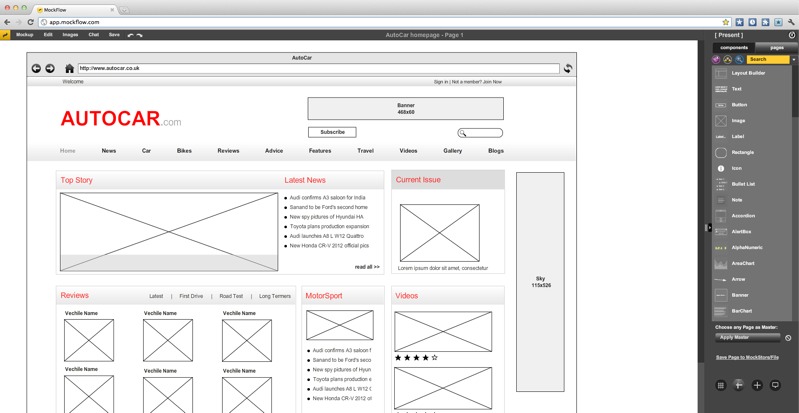Screen dimensions: 799x413
Task: Click the mockup's refresh icon
Action: [568, 68]
